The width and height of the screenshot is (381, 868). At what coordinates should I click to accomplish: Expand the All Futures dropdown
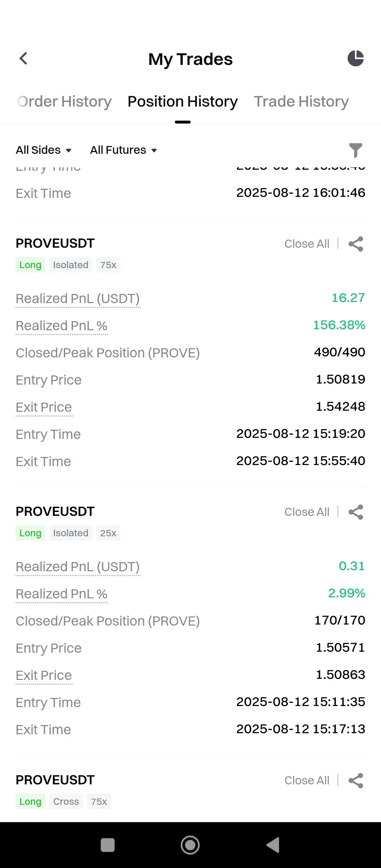click(123, 150)
